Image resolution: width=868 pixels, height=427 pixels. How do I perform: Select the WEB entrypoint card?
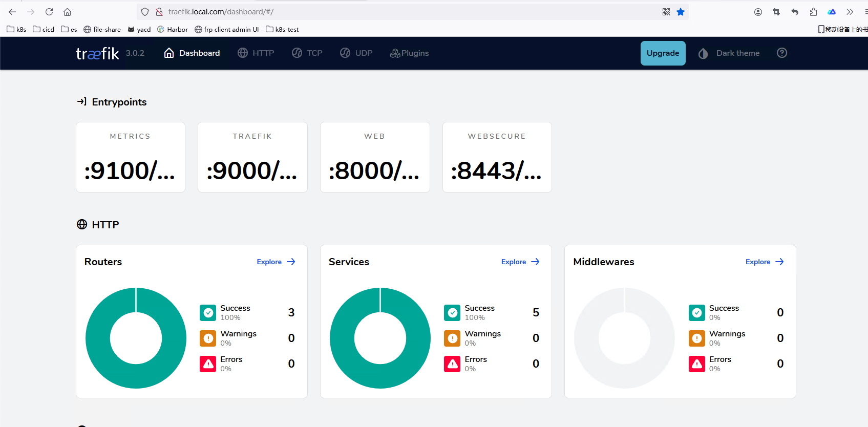point(375,157)
